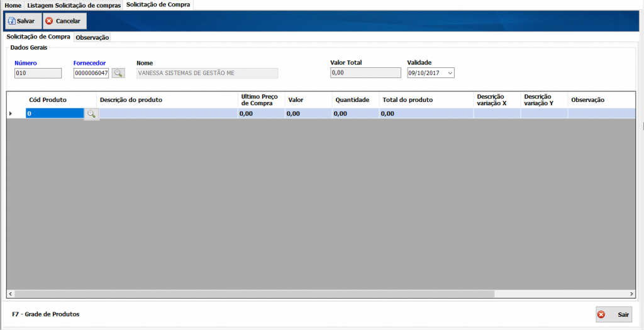This screenshot has width=644, height=330.
Task: Expand the Validade date dropdown
Action: click(450, 73)
